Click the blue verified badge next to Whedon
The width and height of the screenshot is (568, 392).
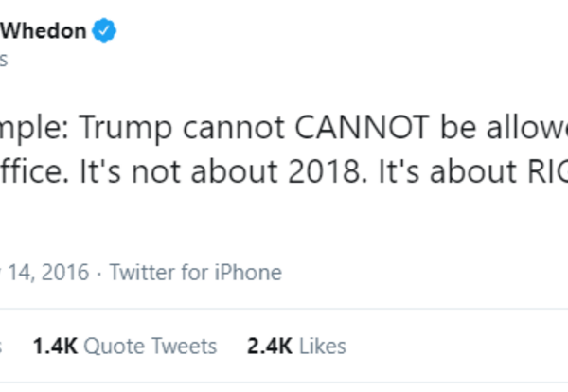pyautogui.click(x=104, y=31)
